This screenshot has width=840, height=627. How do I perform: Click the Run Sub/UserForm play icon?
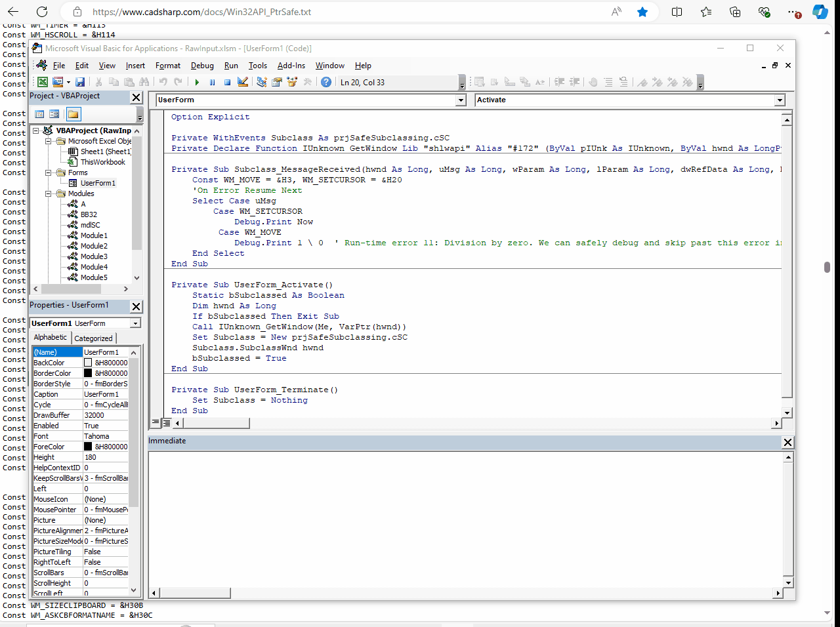197,82
